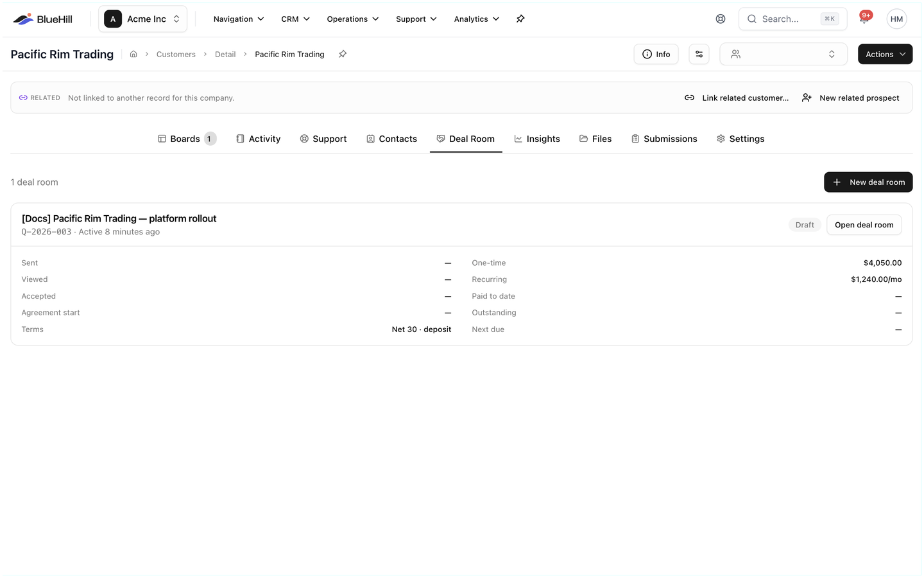
Task: Create a New deal room
Action: pos(868,182)
